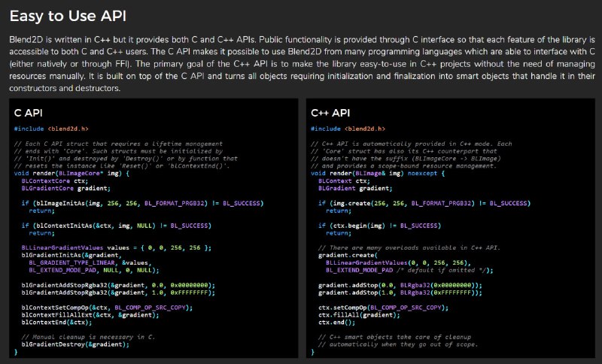Click the 'C API' panel heading
This screenshot has height=364, width=602.
(x=28, y=113)
